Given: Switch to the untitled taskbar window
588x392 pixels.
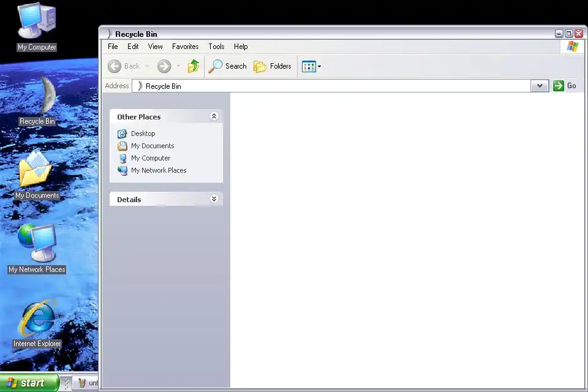Looking at the screenshot, I should 85,383.
